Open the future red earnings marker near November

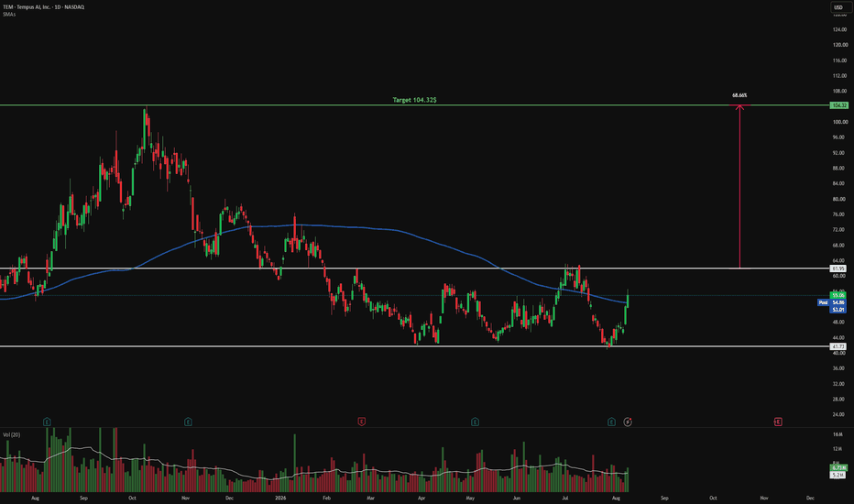pos(778,422)
